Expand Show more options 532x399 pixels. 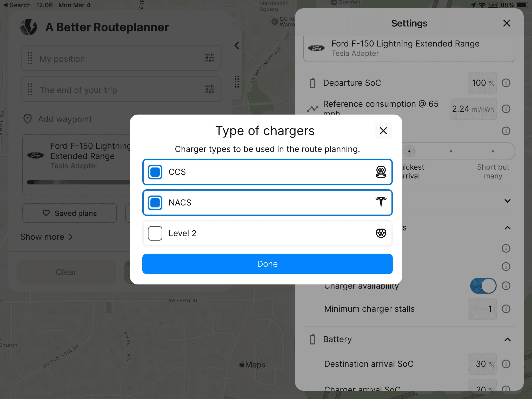(x=47, y=237)
